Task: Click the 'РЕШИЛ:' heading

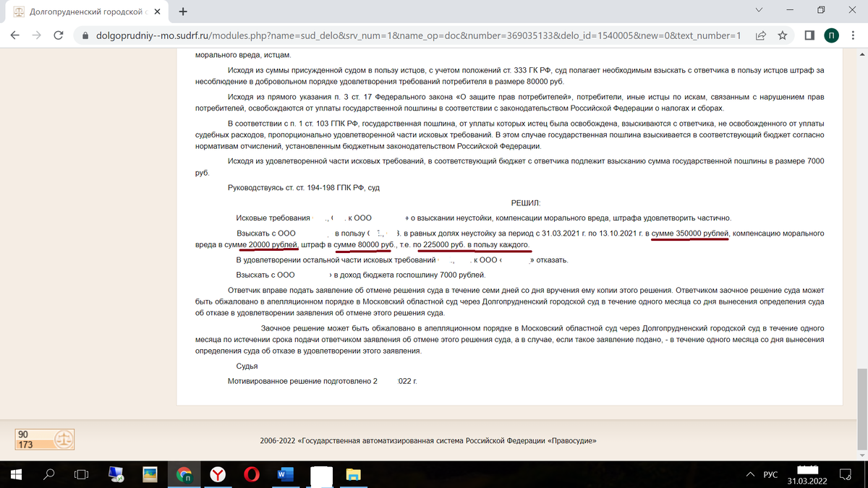Action: tap(526, 203)
